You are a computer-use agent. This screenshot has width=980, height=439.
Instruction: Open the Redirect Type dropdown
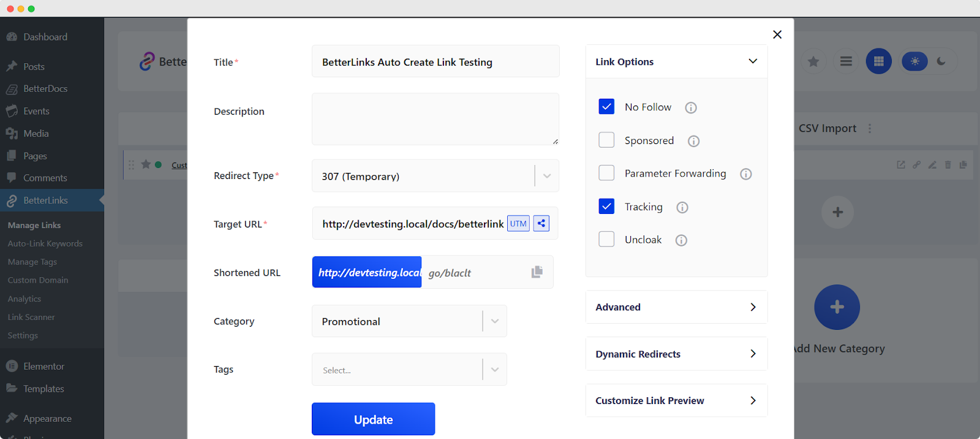435,176
